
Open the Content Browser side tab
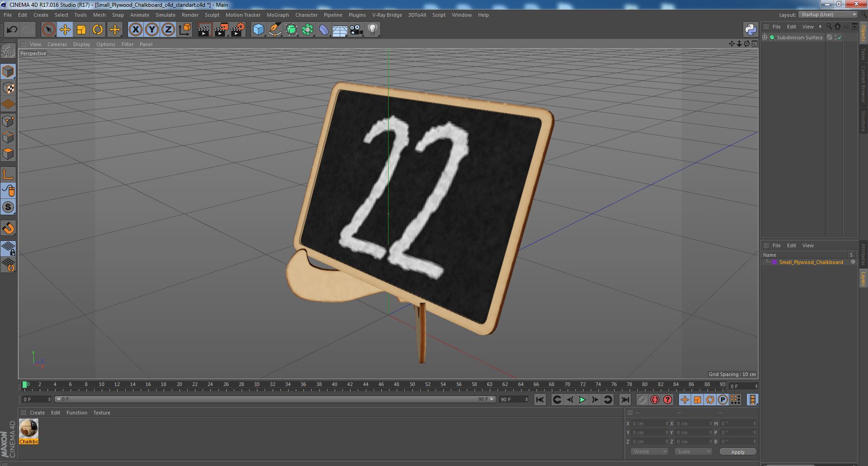point(863,84)
